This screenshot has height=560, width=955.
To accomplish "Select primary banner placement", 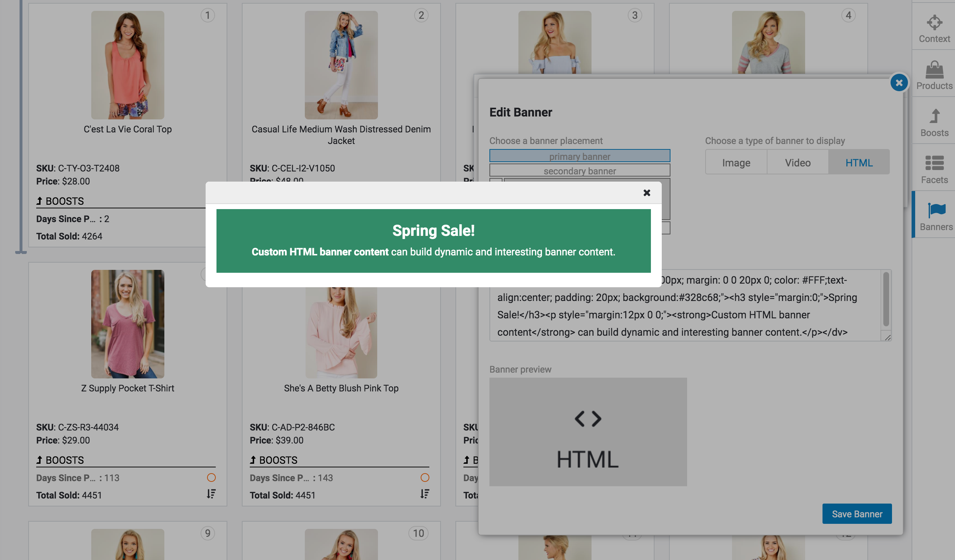I will 580,156.
